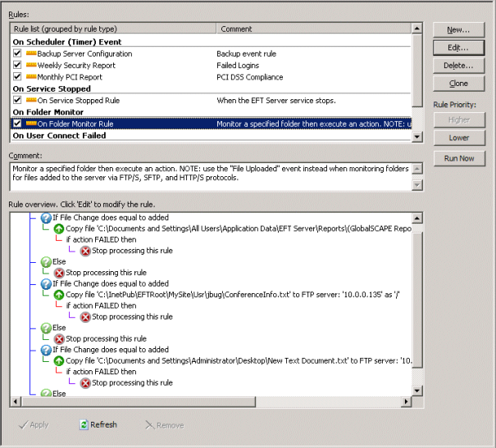496x448 pixels.
Task: Click the New... button
Action: 458,29
